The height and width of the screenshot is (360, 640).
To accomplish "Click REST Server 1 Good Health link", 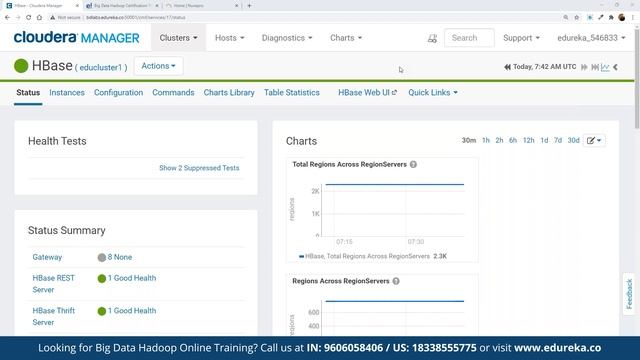I will (x=132, y=278).
